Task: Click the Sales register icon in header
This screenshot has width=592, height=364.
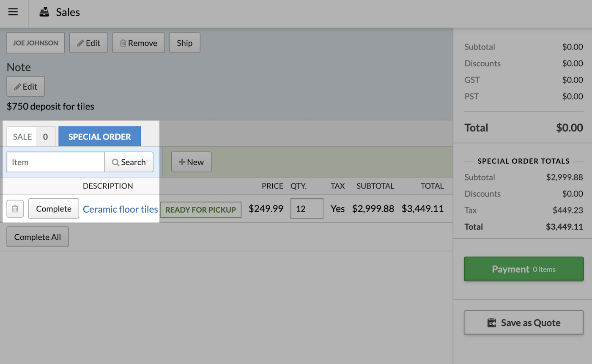Action: click(x=44, y=12)
